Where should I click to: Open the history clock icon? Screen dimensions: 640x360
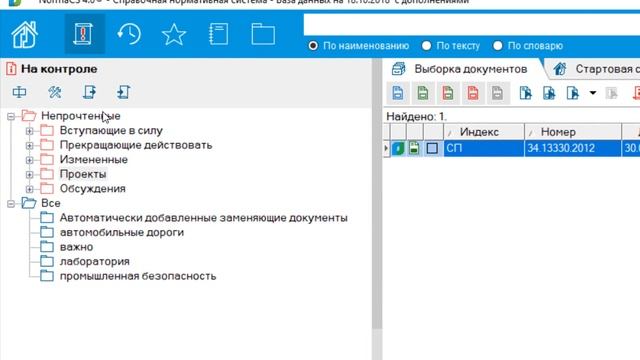click(x=129, y=34)
